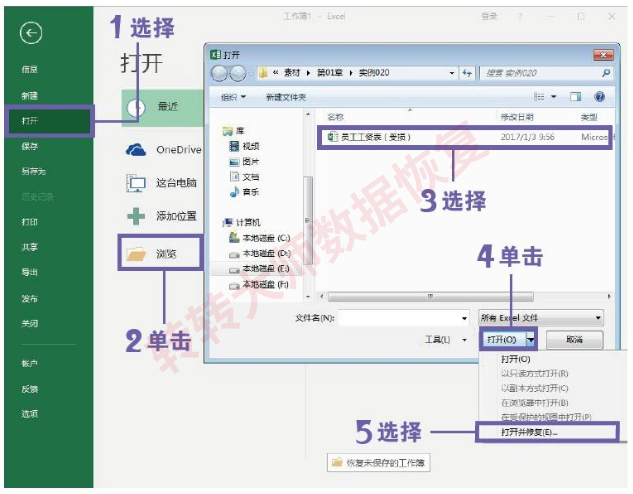The height and width of the screenshot is (494, 633).
Task: Click 恢复未保存的工作簿 button
Action: tap(378, 463)
